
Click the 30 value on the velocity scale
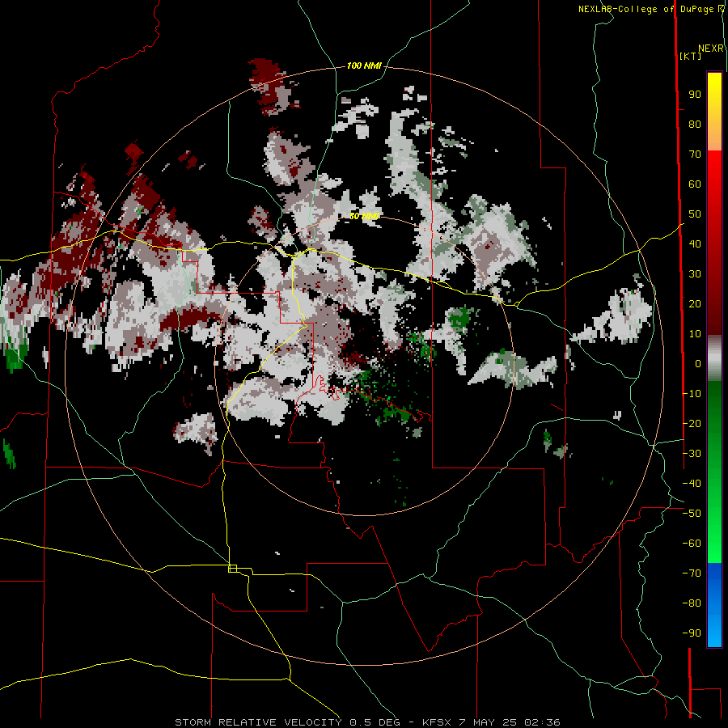pyautogui.click(x=695, y=274)
